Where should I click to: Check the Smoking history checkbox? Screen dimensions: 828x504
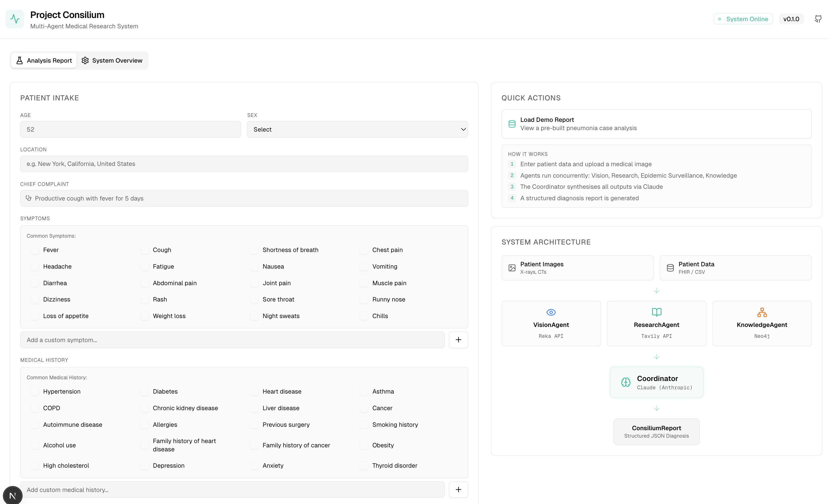(x=364, y=425)
